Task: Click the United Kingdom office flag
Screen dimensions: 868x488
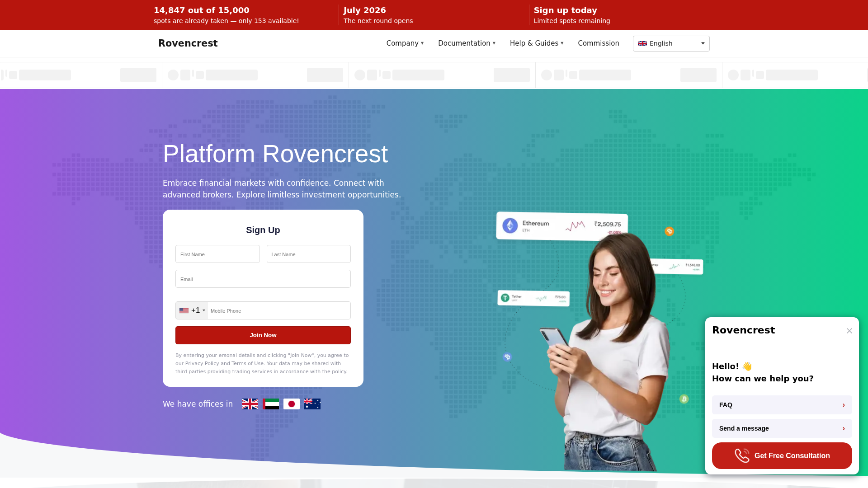Action: tap(250, 404)
